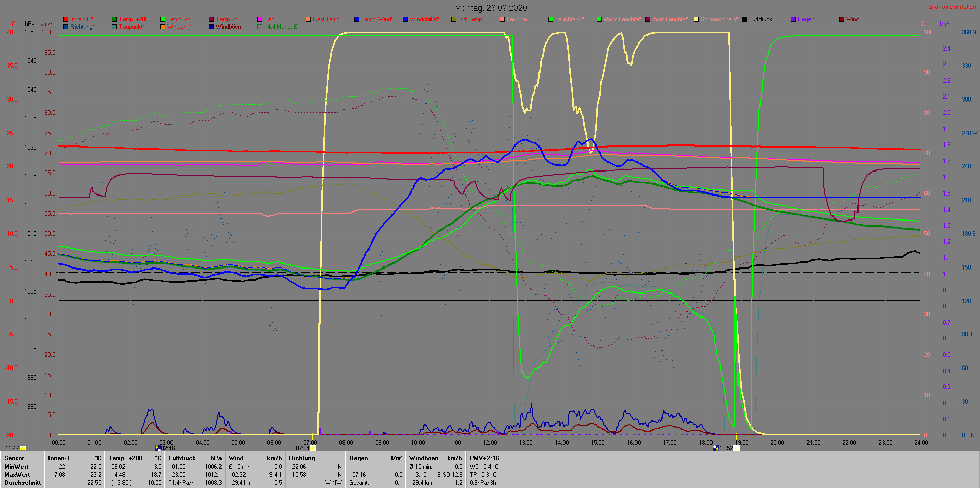Click the Station Göritzhain link
Screen dimensions: 980x488
point(953,7)
